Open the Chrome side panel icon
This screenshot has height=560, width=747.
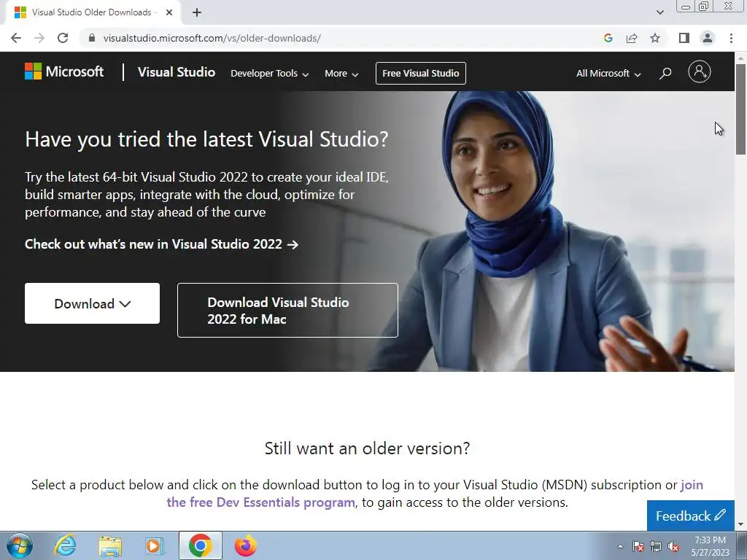[x=684, y=38]
